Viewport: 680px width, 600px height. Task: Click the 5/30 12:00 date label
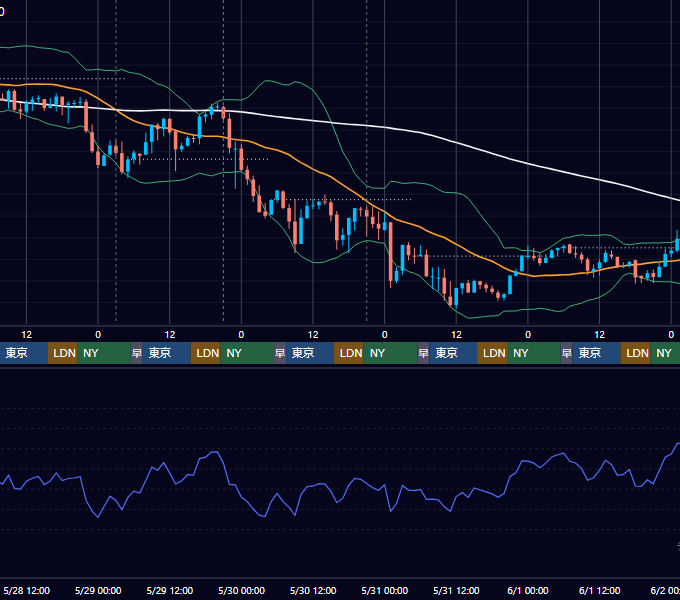tap(313, 590)
